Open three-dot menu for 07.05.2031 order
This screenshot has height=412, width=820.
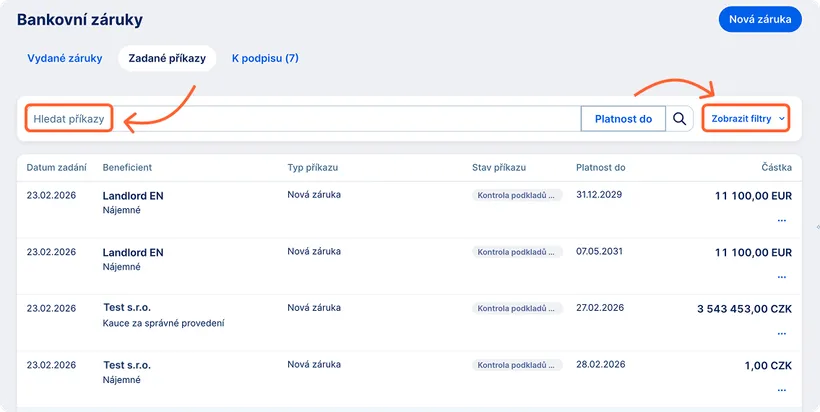[x=782, y=277]
